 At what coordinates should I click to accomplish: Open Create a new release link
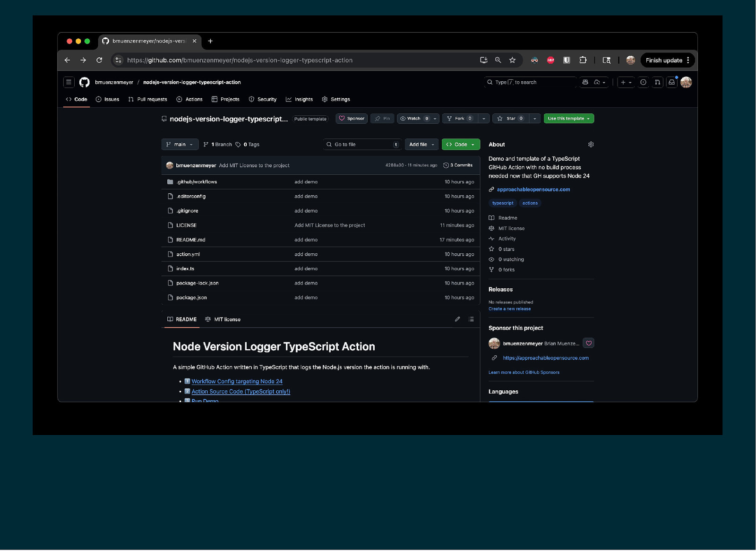[x=509, y=309]
